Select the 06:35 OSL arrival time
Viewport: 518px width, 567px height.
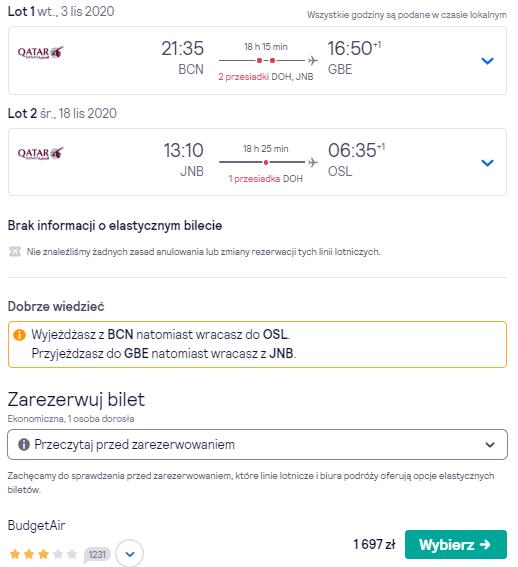tap(352, 150)
